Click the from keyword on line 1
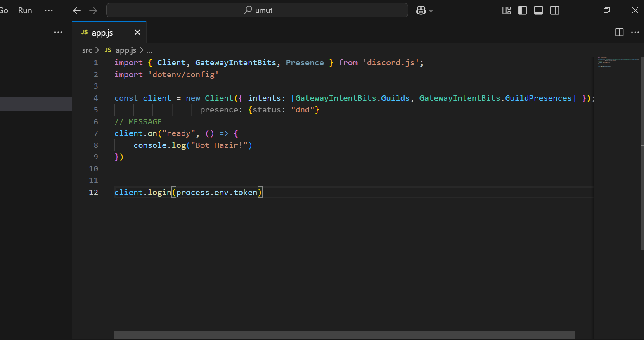Image resolution: width=644 pixels, height=340 pixels. [348, 63]
